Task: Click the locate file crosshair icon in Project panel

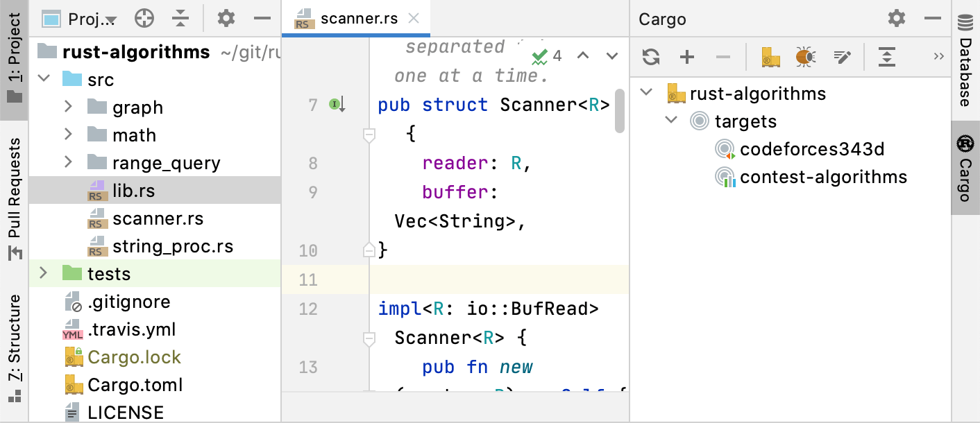Action: 144,19
